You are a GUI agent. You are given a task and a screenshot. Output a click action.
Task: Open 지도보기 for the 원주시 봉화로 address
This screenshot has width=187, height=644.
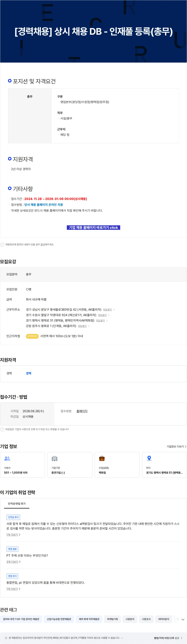82,326
